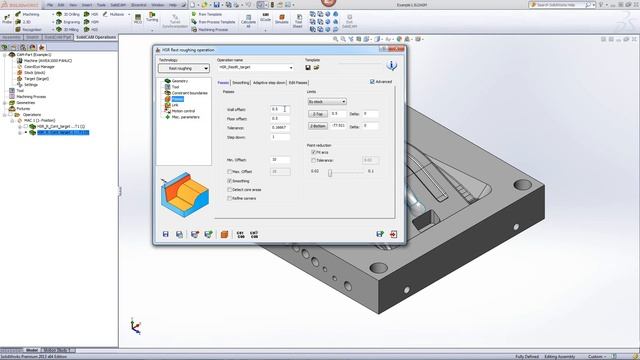Click the 3D Drilling ribbon command
Image resolution: width=640 pixels, height=360 pixels.
coord(68,14)
